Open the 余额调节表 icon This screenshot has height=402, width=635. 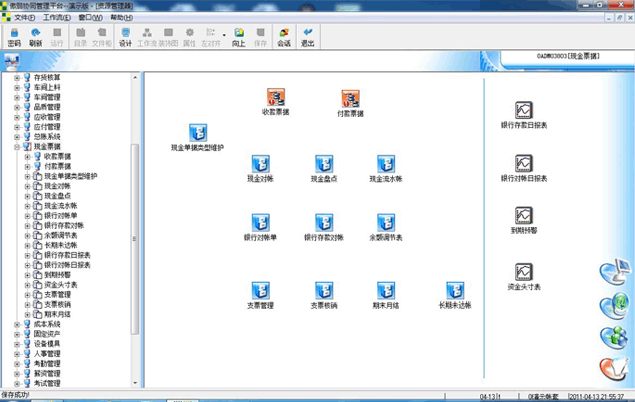tap(385, 222)
